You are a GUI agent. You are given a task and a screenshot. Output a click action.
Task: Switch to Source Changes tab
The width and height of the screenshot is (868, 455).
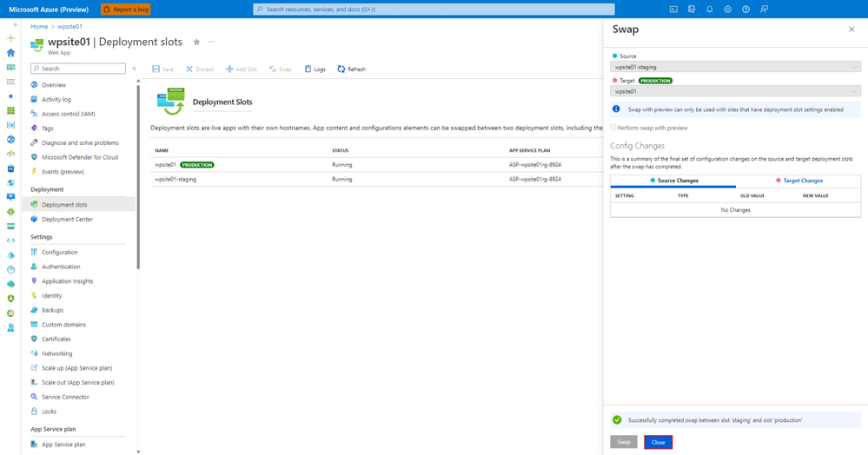point(673,181)
